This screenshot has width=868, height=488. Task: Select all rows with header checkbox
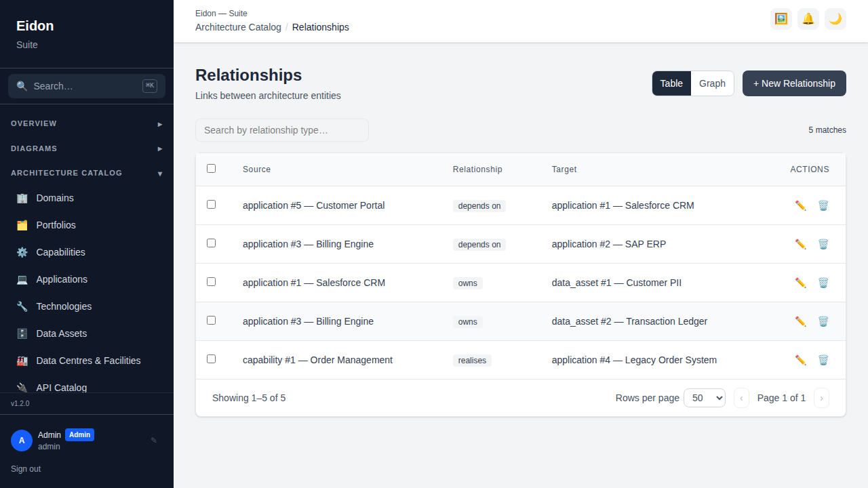coord(211,168)
